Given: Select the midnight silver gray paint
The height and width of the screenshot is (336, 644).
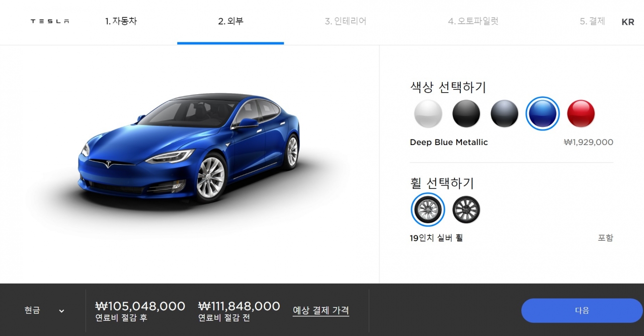Looking at the screenshot, I should [x=505, y=113].
